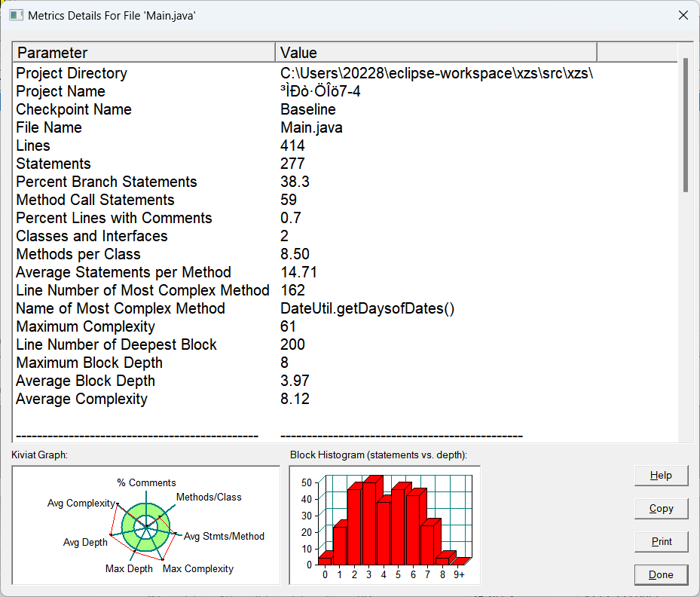
Task: Select the 59 value
Action: coord(289,200)
